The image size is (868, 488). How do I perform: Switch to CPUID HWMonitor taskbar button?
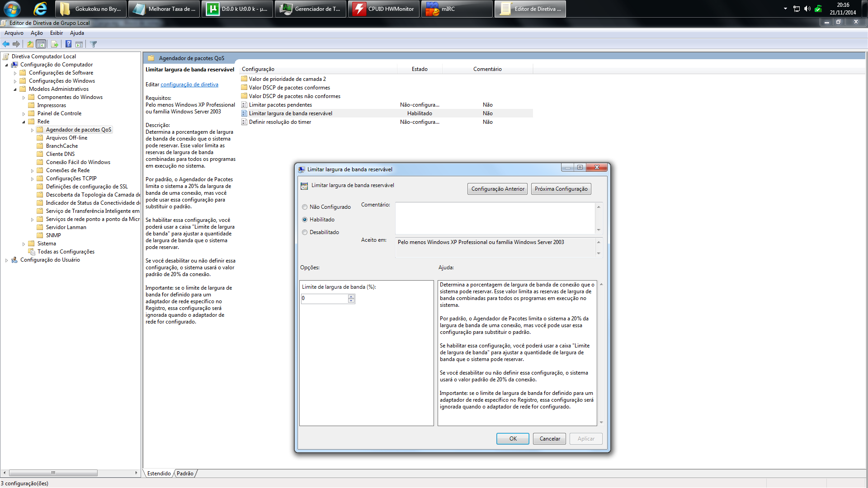[384, 9]
